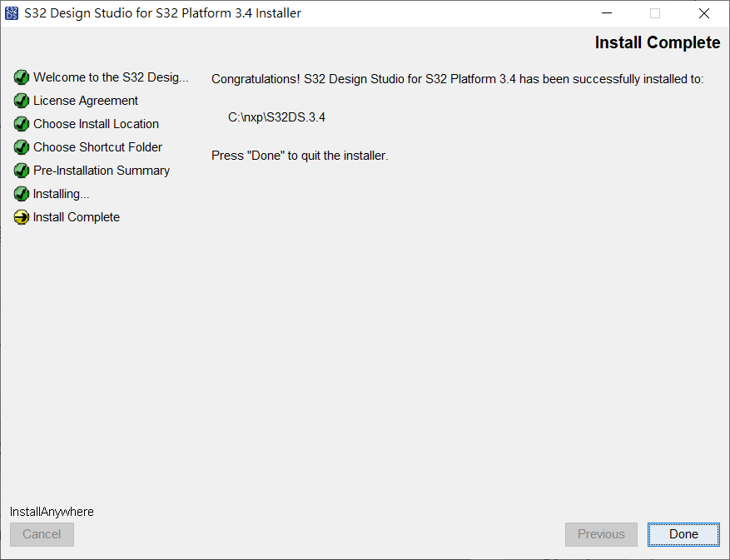Click the green checkmark next to Installing...
Image resolution: width=730 pixels, height=560 pixels.
(22, 194)
